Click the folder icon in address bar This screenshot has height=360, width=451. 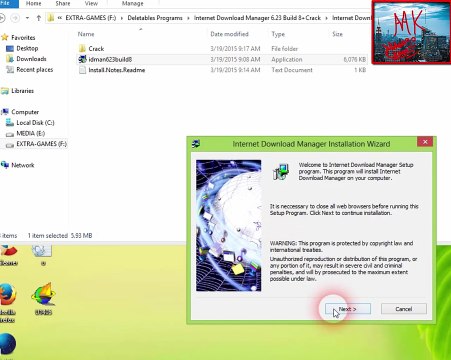tap(51, 18)
